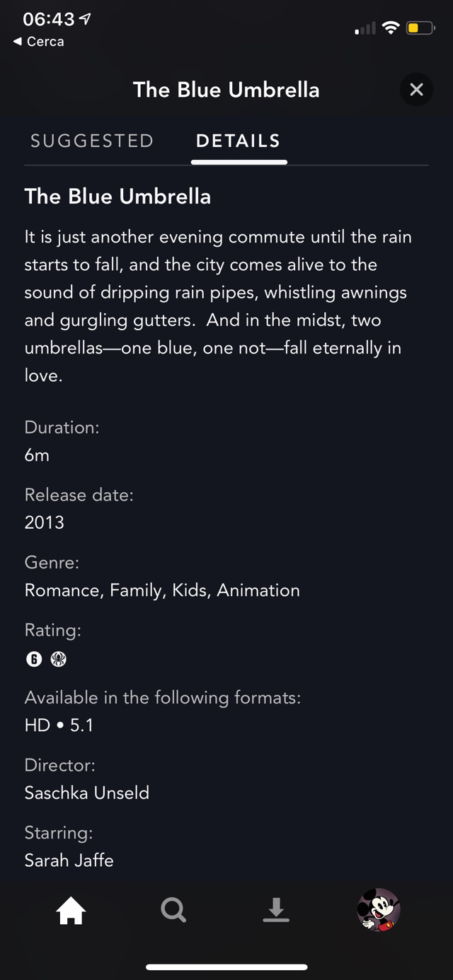Tap the 2013 release date value
The height and width of the screenshot is (980, 453).
45,523
